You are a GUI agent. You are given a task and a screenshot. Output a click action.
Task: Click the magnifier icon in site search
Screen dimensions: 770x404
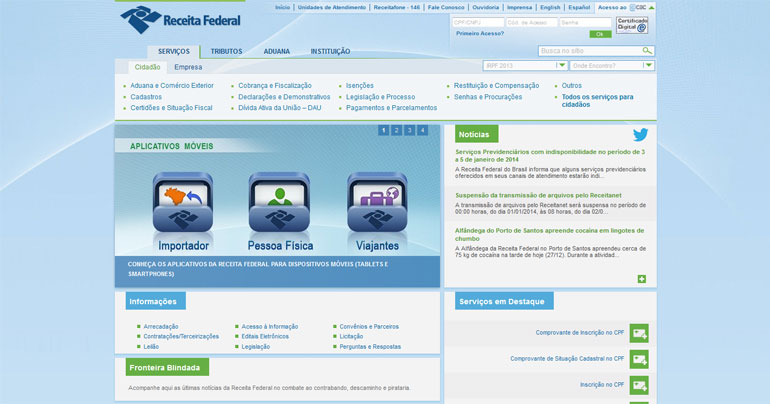[x=647, y=50]
